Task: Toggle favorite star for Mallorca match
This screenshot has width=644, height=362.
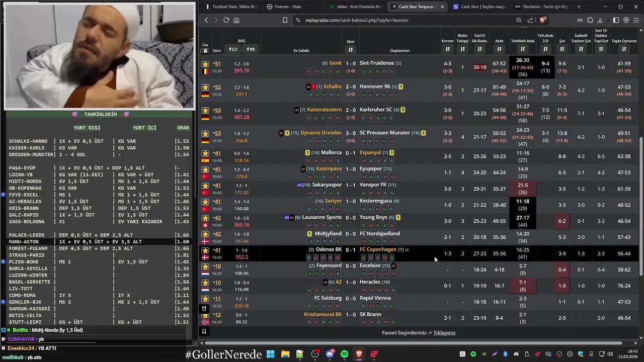Action: point(205,153)
